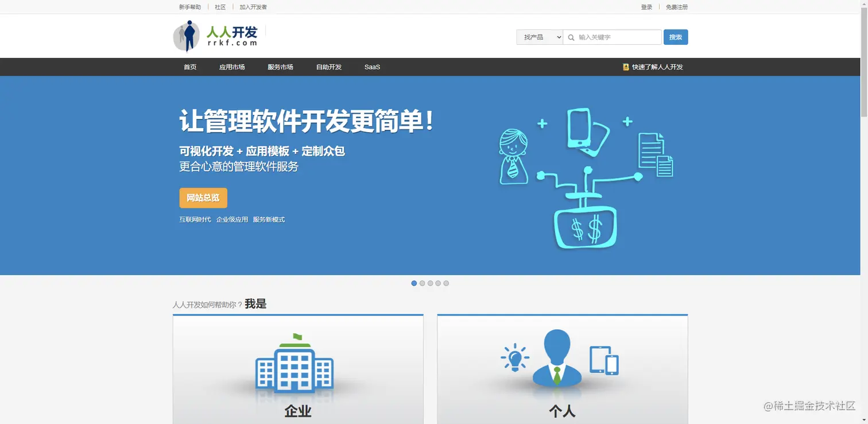Screen dimensions: 868x424
Task: Click the 搜索 search button
Action: tap(676, 37)
